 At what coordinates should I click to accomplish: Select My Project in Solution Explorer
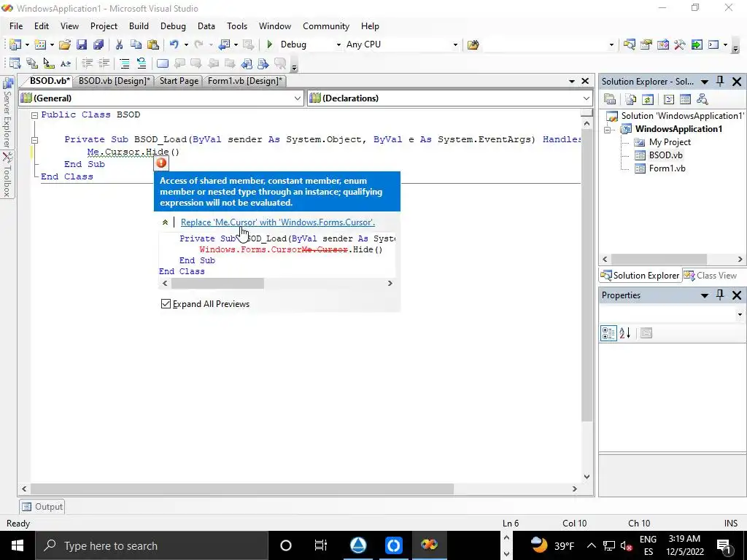(670, 142)
